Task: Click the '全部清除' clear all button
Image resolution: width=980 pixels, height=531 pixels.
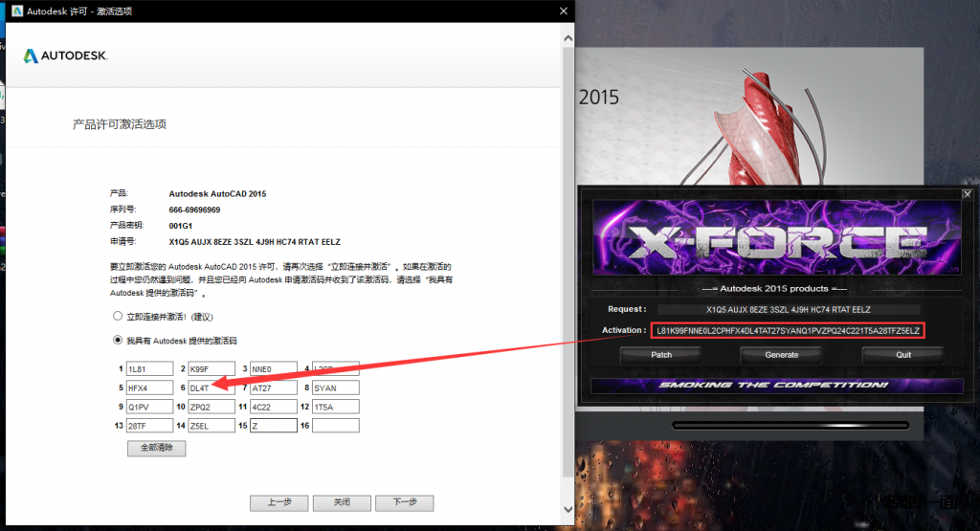Action: (156, 448)
